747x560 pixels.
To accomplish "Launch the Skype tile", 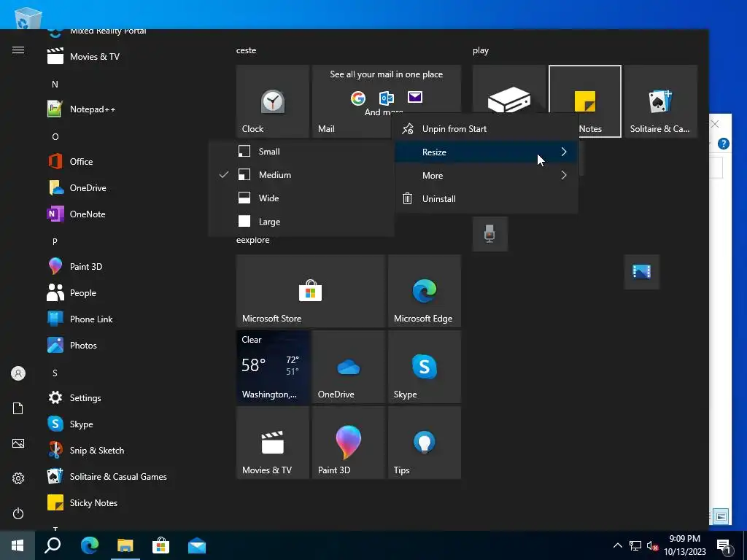I will [425, 367].
